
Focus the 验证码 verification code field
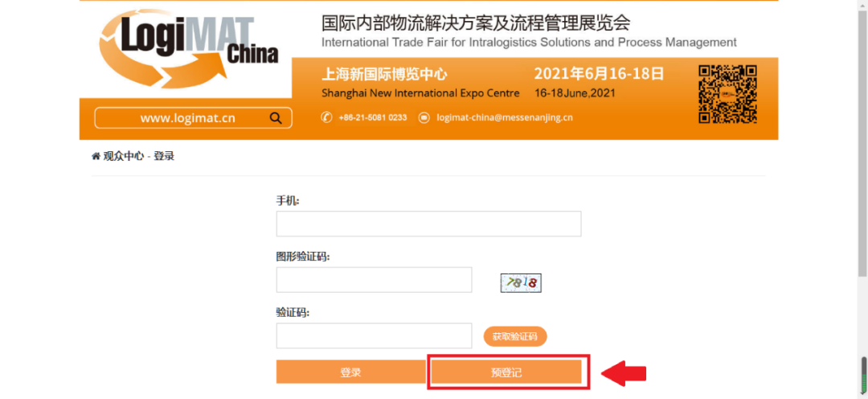point(375,335)
